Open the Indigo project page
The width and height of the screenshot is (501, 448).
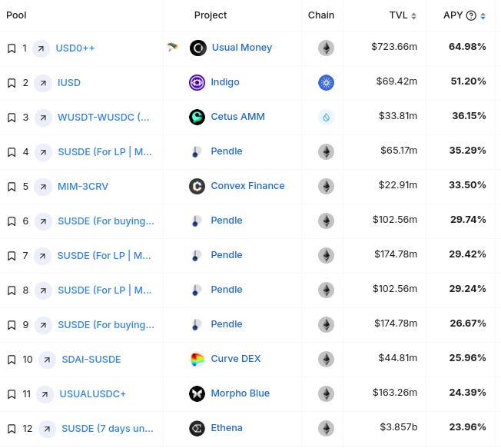225,82
